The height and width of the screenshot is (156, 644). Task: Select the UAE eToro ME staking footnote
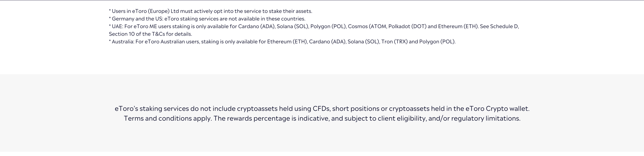tap(314, 30)
